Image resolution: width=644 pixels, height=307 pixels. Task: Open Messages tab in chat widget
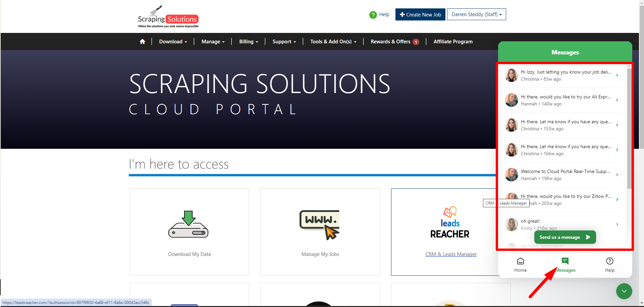click(565, 265)
